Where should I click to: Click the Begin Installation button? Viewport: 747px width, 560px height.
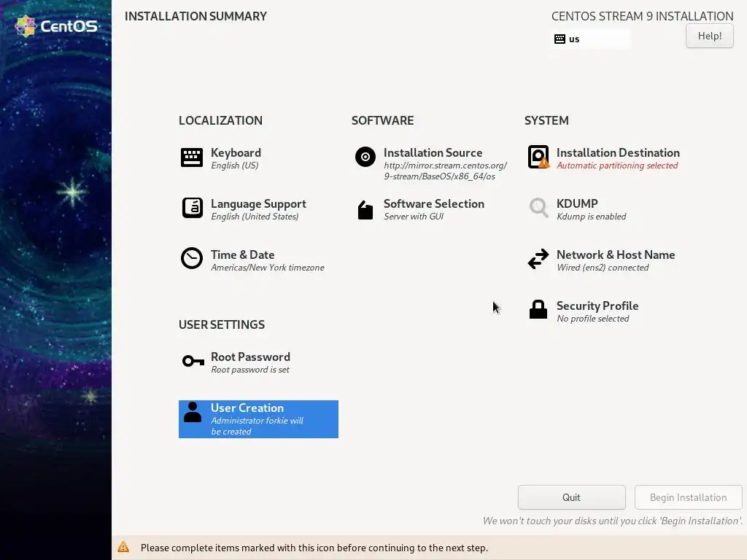689,497
